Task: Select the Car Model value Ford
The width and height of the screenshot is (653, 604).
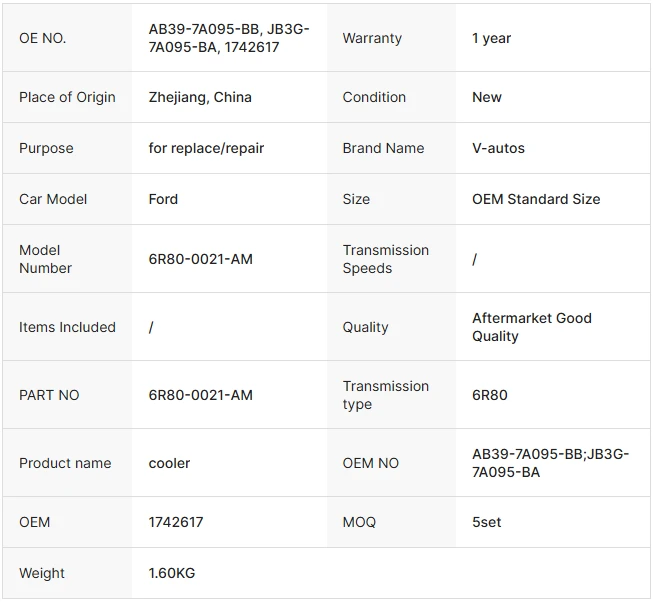Action: [x=163, y=199]
